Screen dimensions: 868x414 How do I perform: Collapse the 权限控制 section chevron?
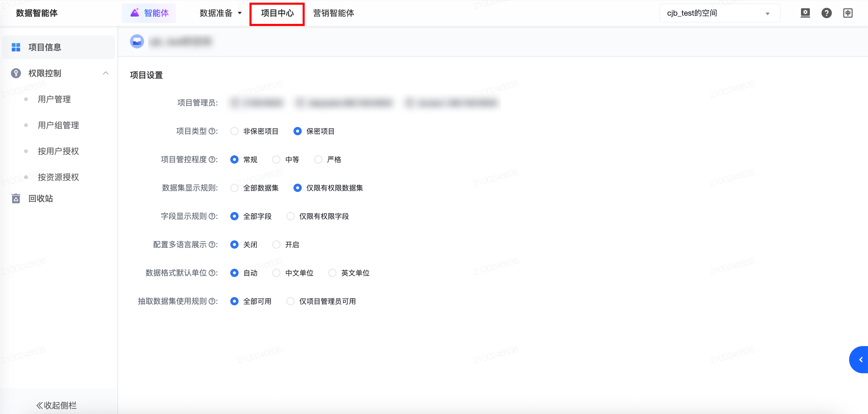tap(105, 73)
